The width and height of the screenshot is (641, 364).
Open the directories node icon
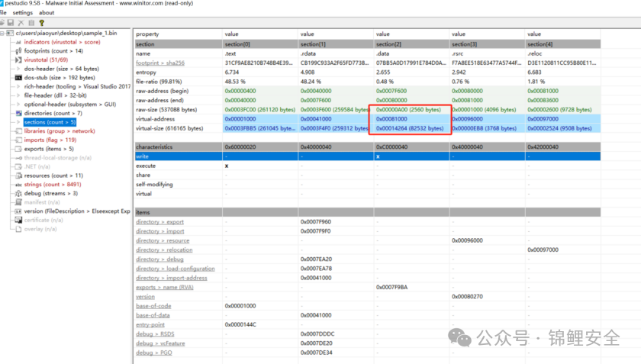click(18, 113)
